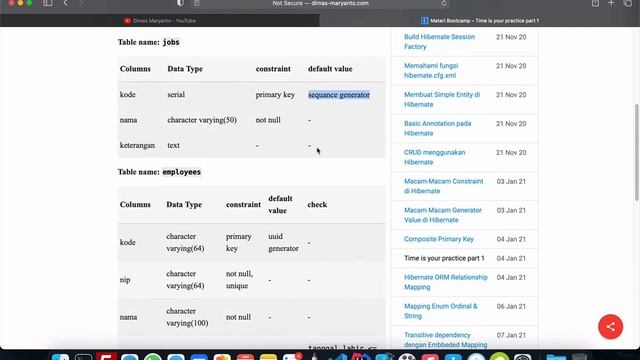The width and height of the screenshot is (640, 360).
Task: Open the Terminal icon in the Dock
Action: point(84,357)
